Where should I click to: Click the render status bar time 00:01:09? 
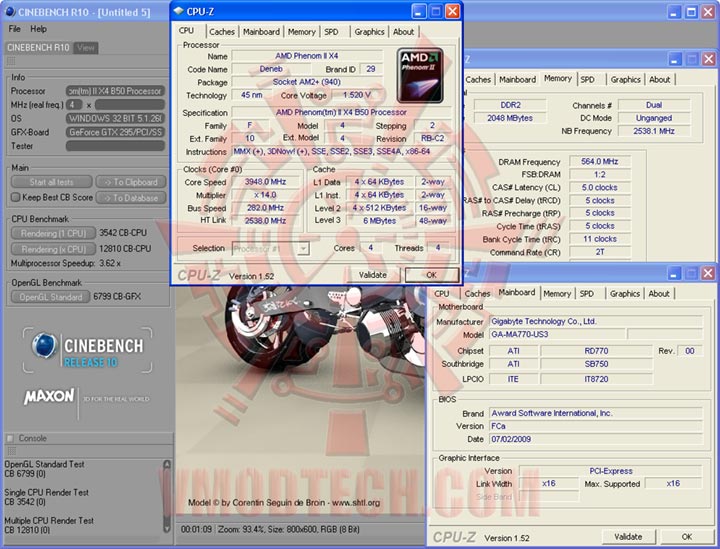[196, 529]
